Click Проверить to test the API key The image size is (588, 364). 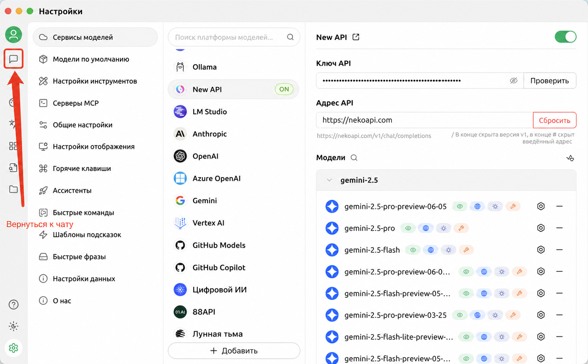(x=550, y=81)
